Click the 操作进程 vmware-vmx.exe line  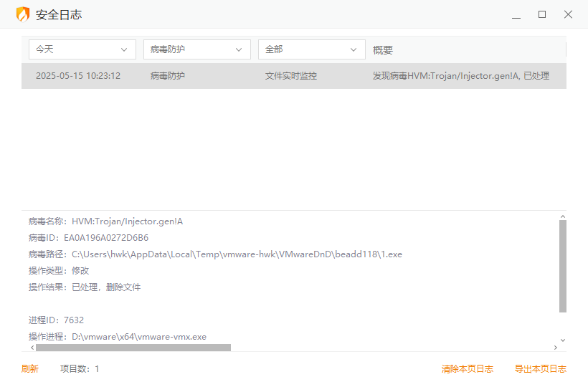(118, 337)
